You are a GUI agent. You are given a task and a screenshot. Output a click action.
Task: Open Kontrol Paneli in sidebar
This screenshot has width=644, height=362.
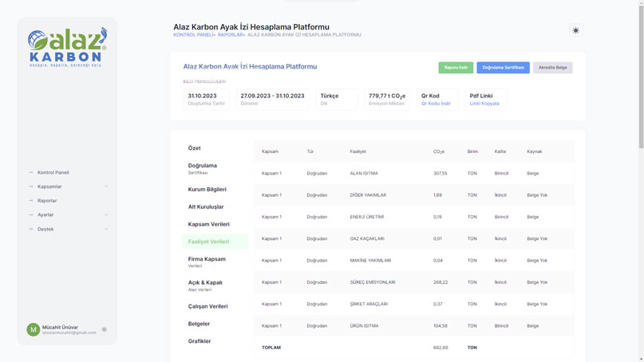tap(53, 172)
